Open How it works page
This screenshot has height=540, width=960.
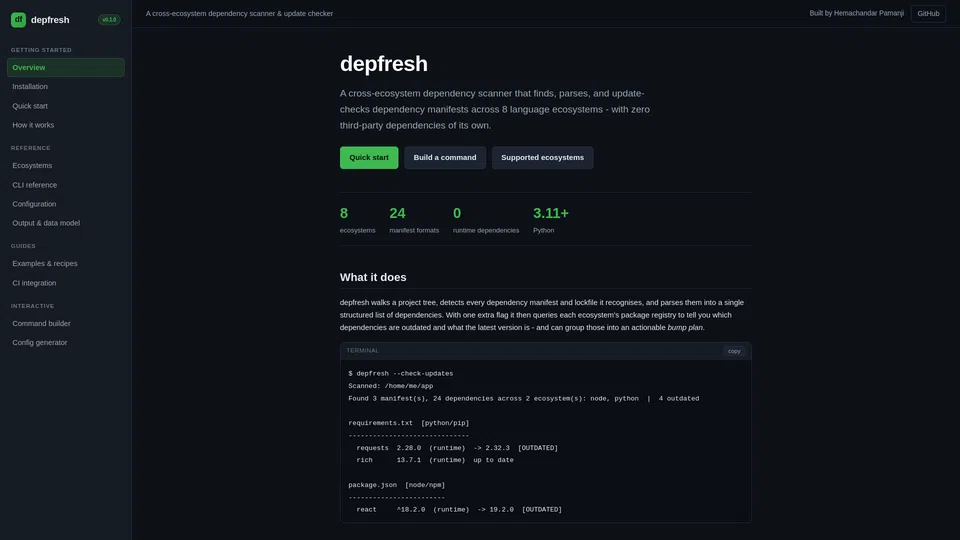66,125
